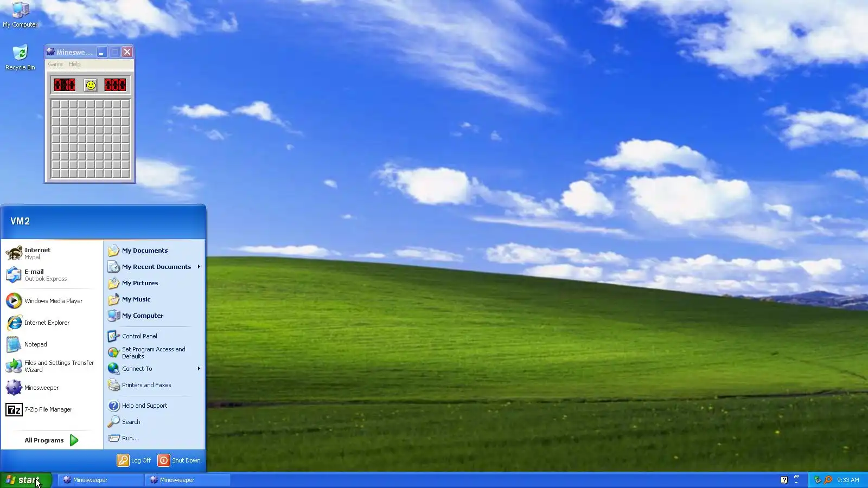868x488 pixels.
Task: Click the 9:33 AM clock
Action: 848,480
